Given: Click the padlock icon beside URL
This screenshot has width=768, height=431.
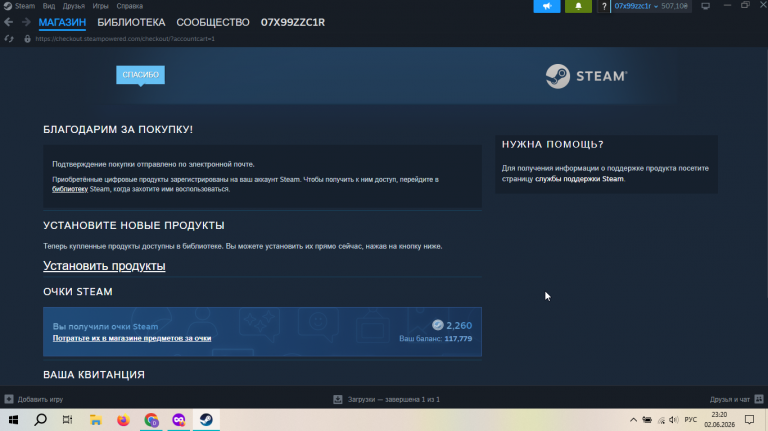Looking at the screenshot, I should [x=27, y=39].
